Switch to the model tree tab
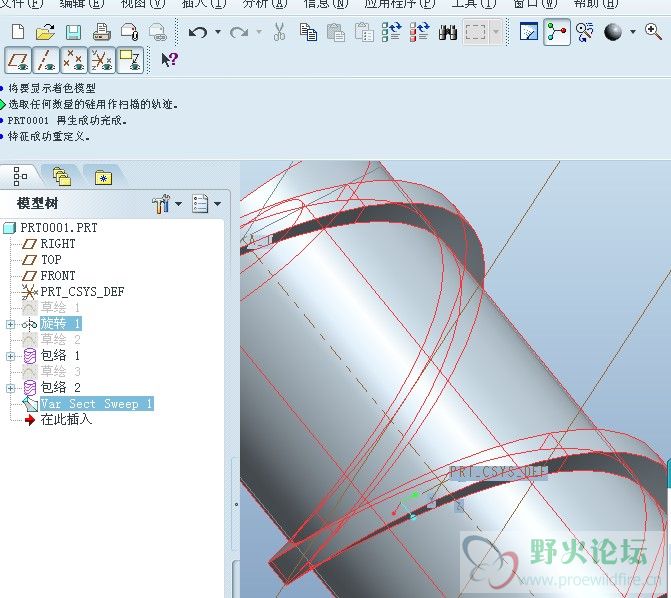The width and height of the screenshot is (671, 598). click(x=20, y=176)
